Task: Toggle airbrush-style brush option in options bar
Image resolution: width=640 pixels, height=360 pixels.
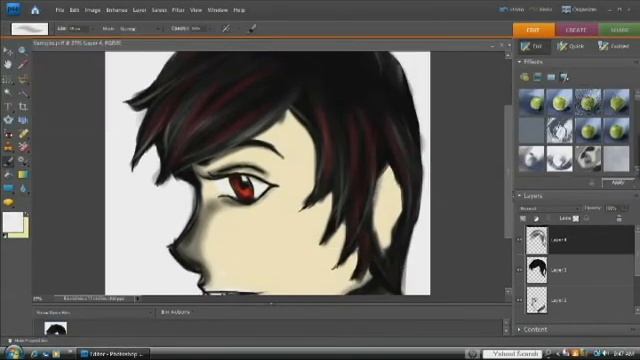Action: click(226, 28)
